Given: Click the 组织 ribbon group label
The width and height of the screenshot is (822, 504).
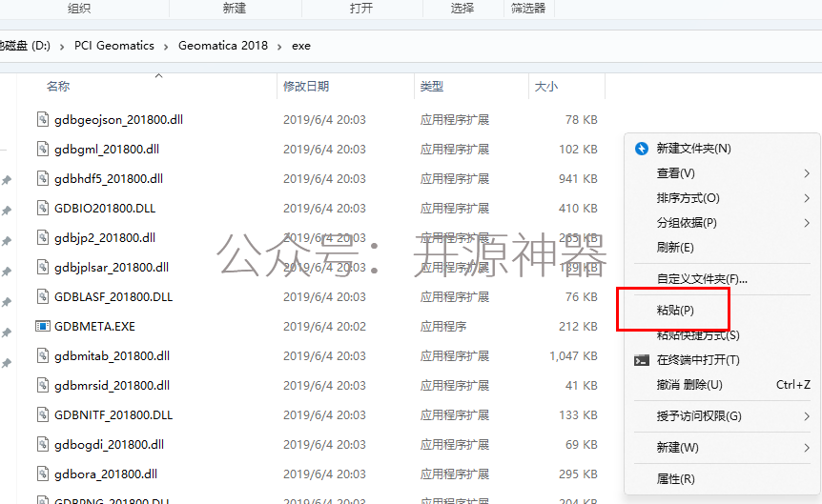Looking at the screenshot, I should coord(79,9).
